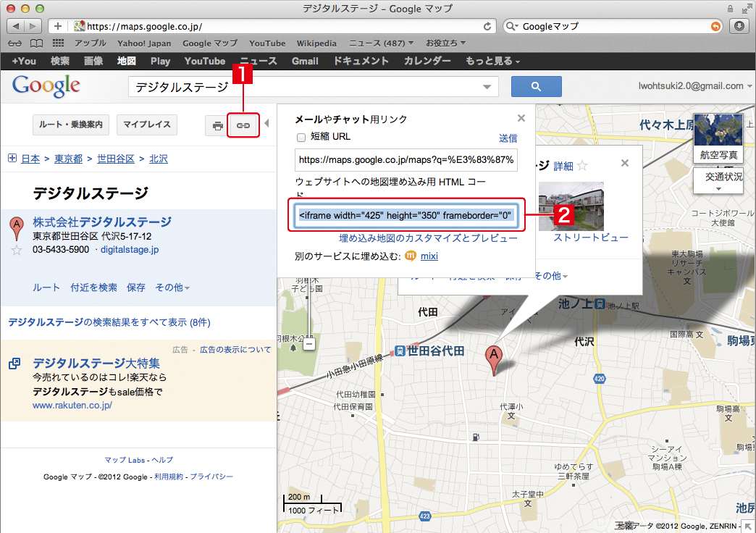
Task: Click the マイプレイス button
Action: coord(147,125)
